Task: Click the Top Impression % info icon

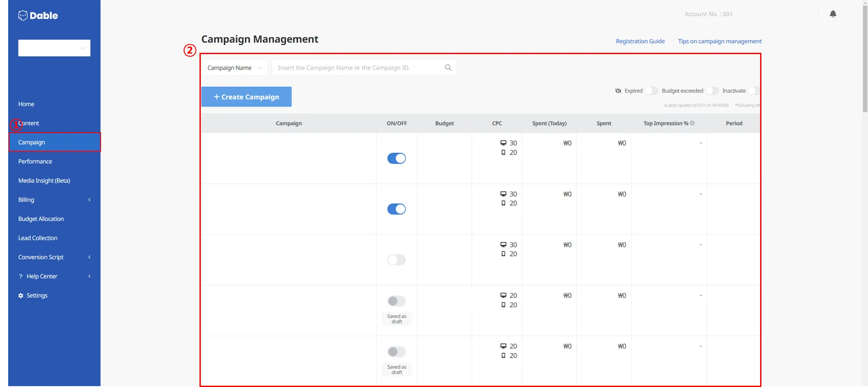Action: 692,123
